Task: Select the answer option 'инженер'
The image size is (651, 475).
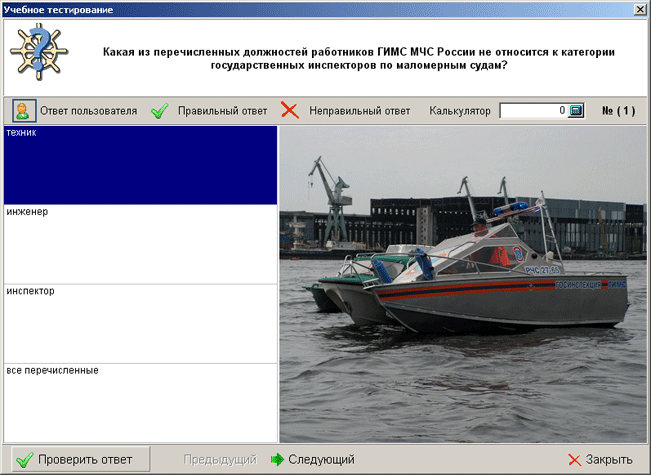Action: point(140,245)
